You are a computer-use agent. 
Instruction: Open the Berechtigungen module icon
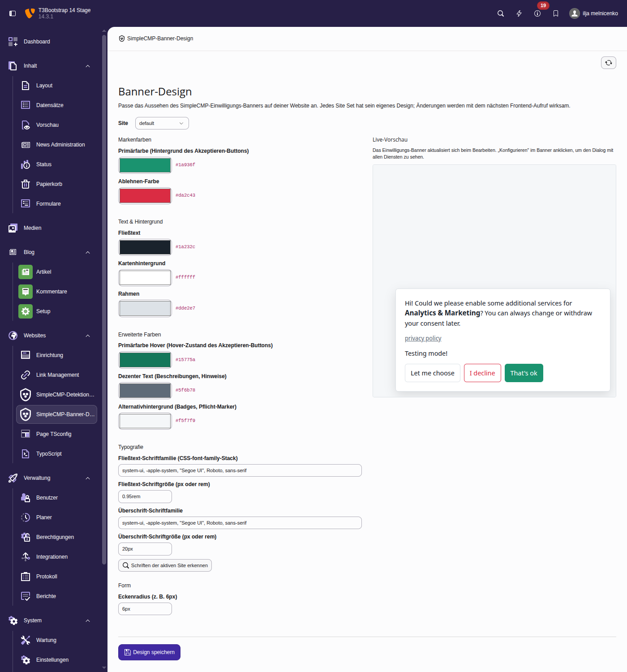[x=26, y=537]
